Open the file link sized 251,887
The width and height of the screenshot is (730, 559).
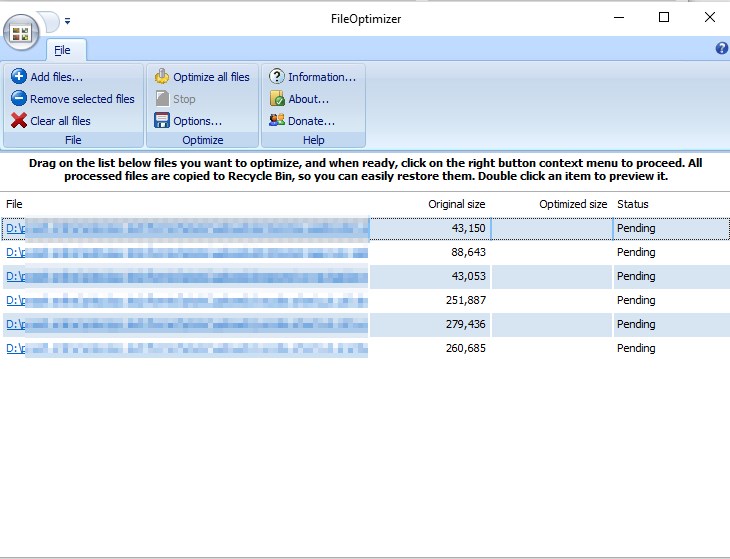pos(14,301)
